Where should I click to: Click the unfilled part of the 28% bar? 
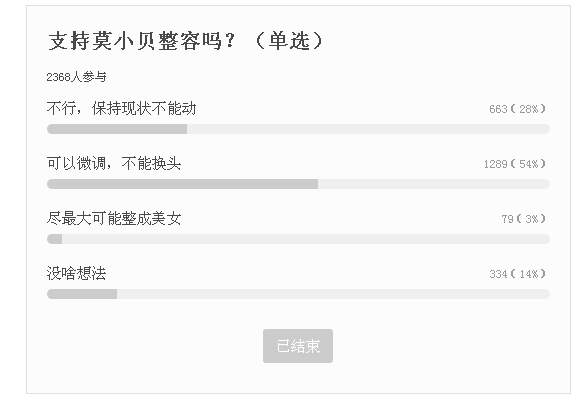click(x=368, y=129)
